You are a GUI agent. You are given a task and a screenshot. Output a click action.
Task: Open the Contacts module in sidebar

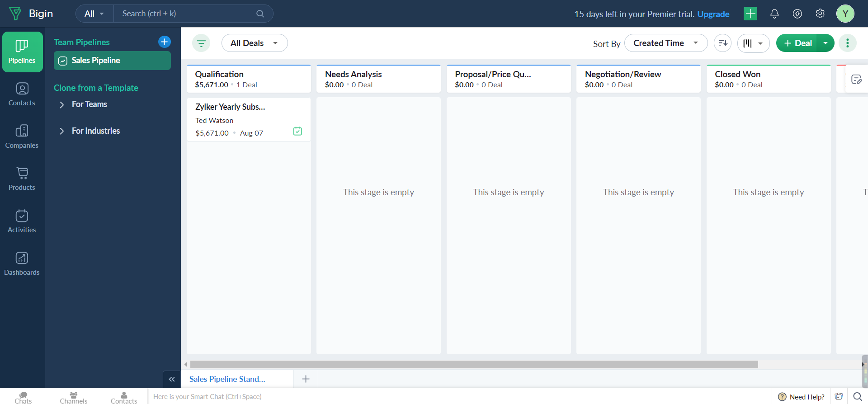click(x=22, y=94)
